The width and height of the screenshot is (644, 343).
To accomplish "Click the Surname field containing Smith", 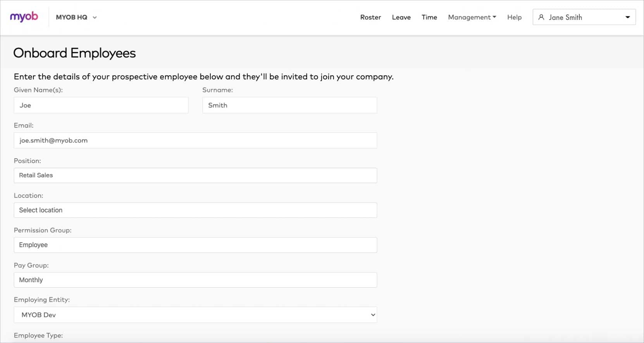I will [x=289, y=105].
